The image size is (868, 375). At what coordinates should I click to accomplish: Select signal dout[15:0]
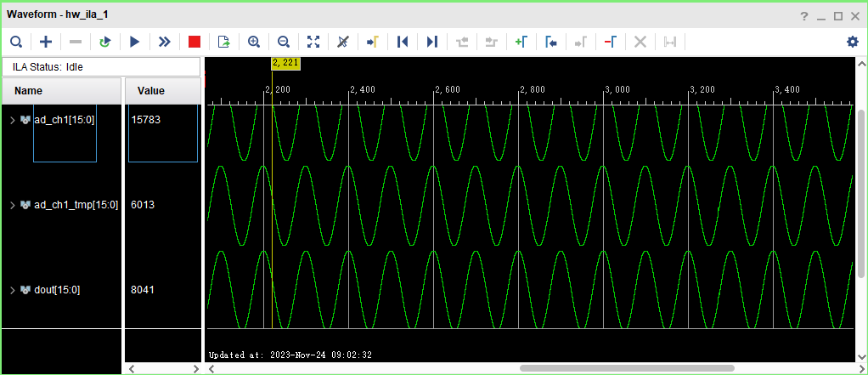pyautogui.click(x=57, y=290)
